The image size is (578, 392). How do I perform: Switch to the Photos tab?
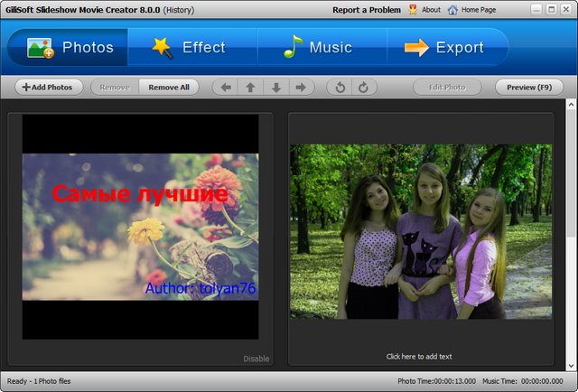tap(68, 47)
